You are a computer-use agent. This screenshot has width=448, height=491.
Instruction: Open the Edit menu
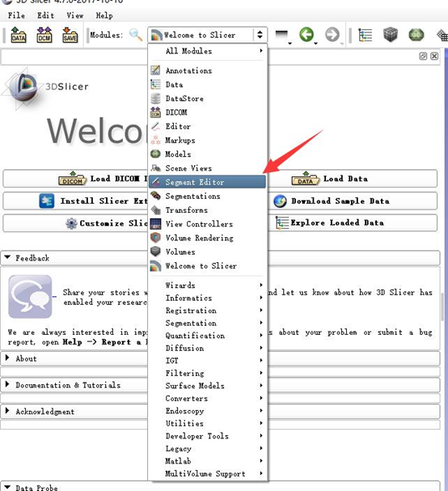pos(46,15)
